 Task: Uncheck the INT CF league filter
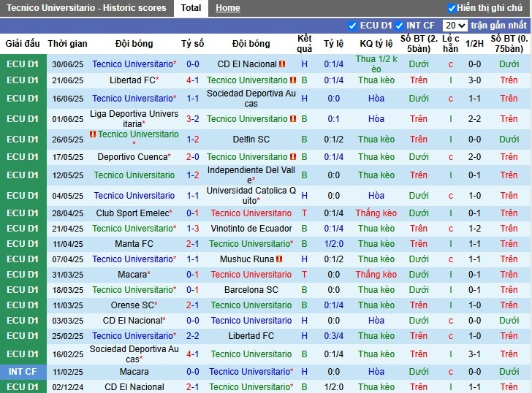tap(399, 26)
